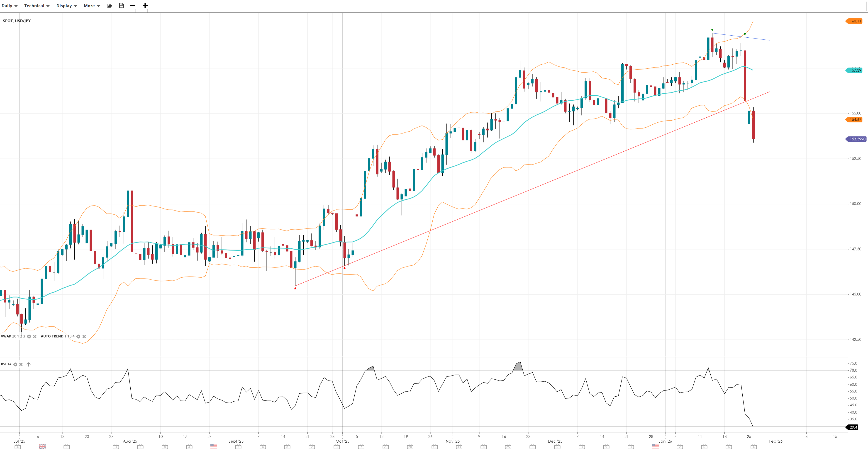Image resolution: width=868 pixels, height=451 pixels.
Task: Expand the Daily timeframe dropdown
Action: (x=10, y=6)
